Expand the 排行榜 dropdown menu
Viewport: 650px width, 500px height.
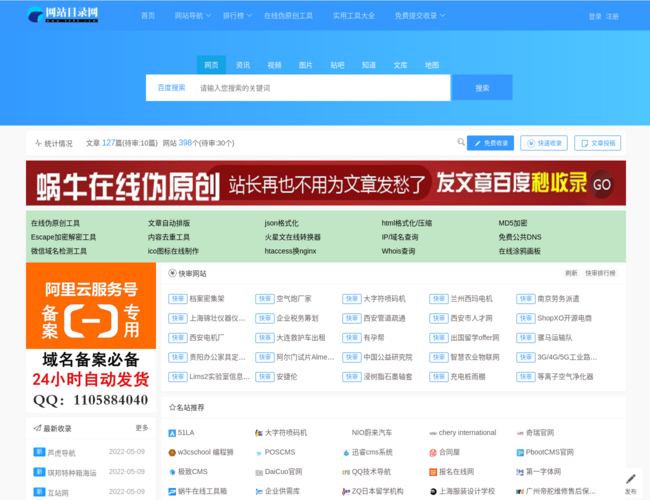click(x=238, y=16)
